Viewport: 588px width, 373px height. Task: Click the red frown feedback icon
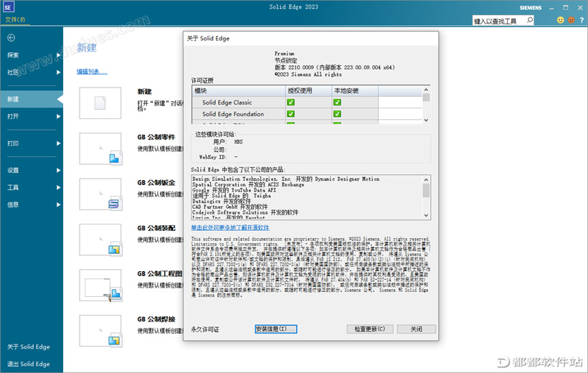click(571, 20)
